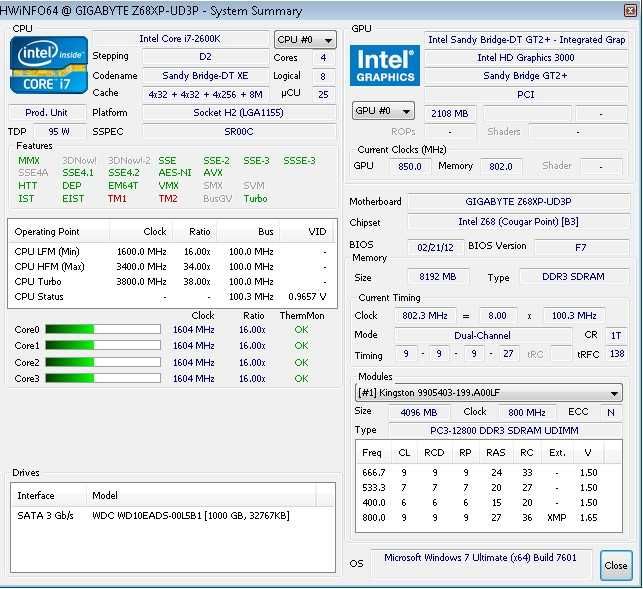Click the GPU clock 850.0 value
Viewport: 643px width, 589px height.
coord(410,166)
